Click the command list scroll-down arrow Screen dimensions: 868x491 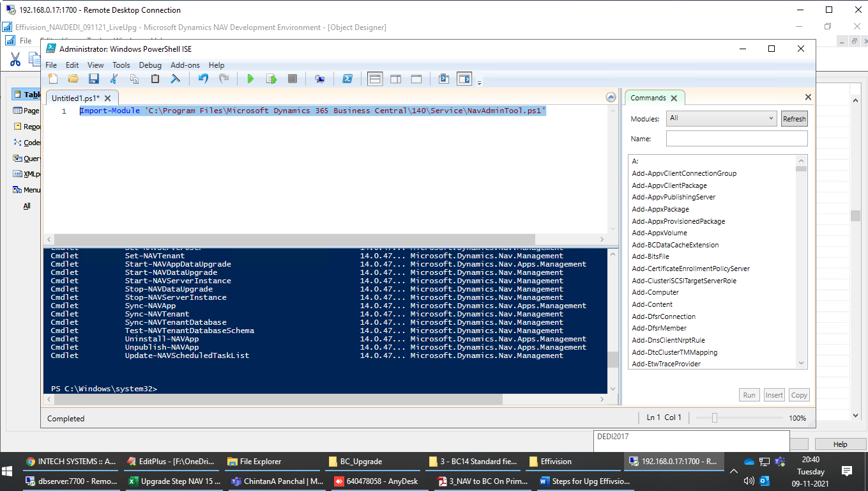pos(802,363)
